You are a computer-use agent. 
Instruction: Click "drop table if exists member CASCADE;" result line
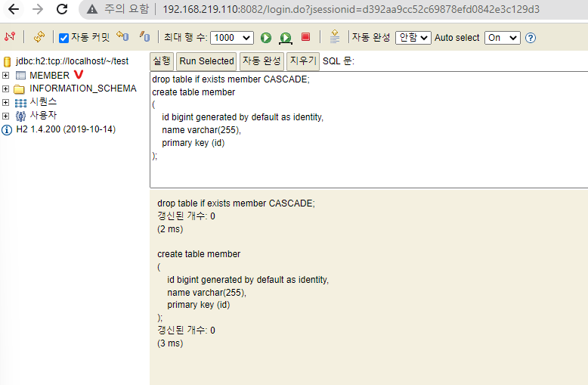237,203
